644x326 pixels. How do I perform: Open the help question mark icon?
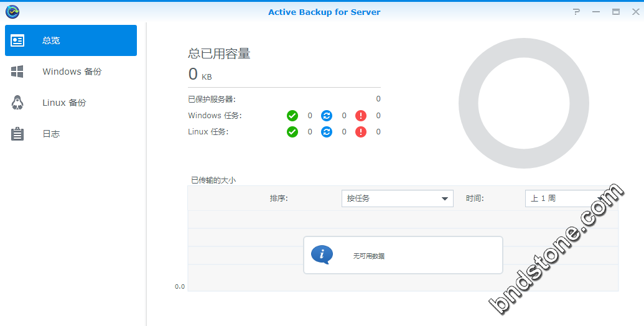tap(577, 12)
